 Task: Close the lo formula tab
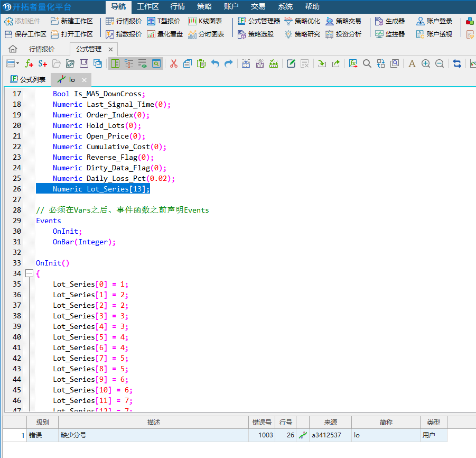[84, 80]
